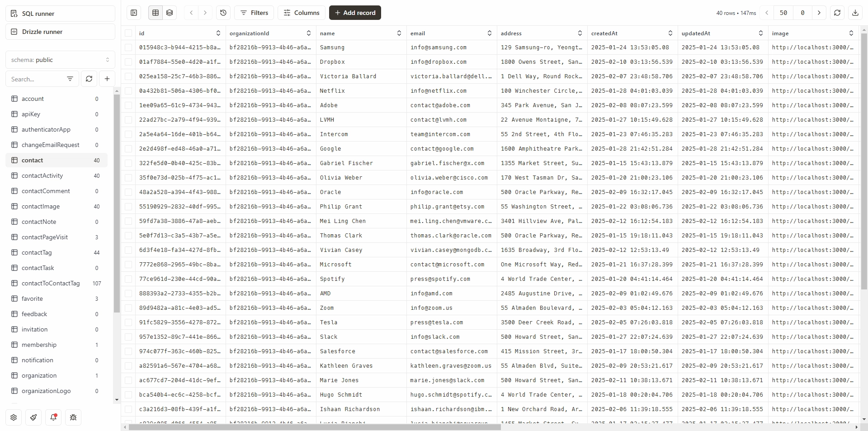This screenshot has width=868, height=431.
Task: Click the notification bell icon
Action: click(53, 417)
